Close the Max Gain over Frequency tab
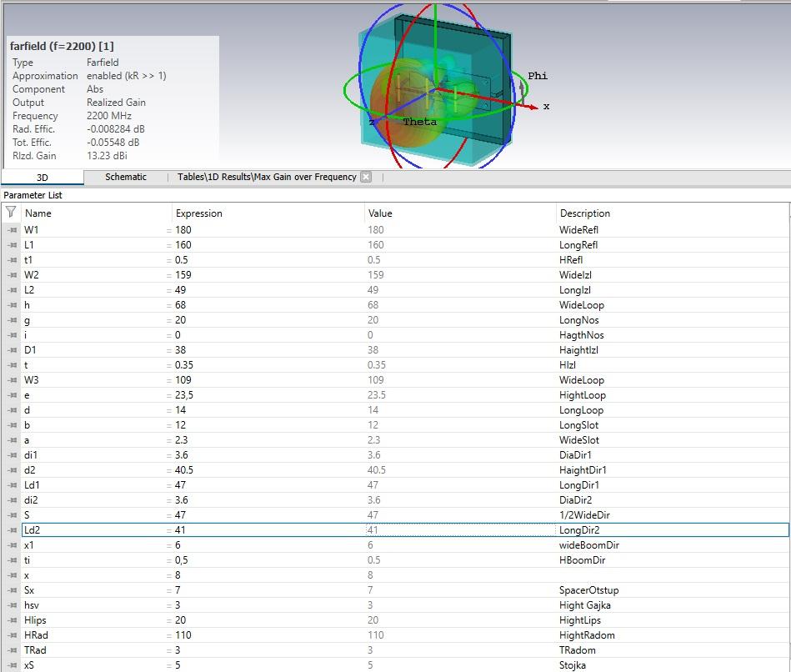 [366, 177]
